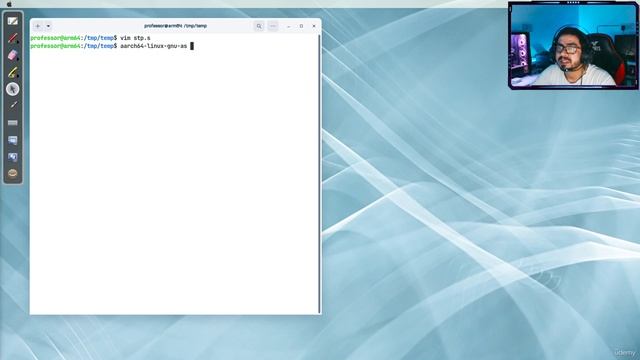
Task: Maximize the terminal window
Action: [x=301, y=26]
